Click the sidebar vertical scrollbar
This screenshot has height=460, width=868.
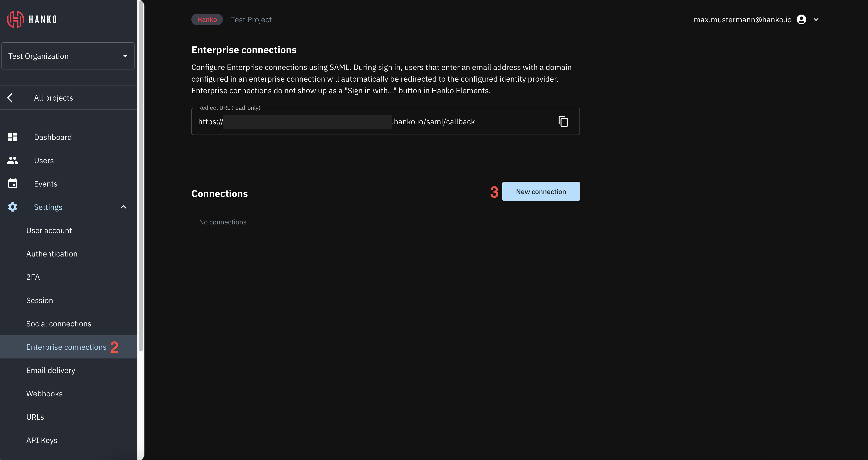[x=141, y=175]
